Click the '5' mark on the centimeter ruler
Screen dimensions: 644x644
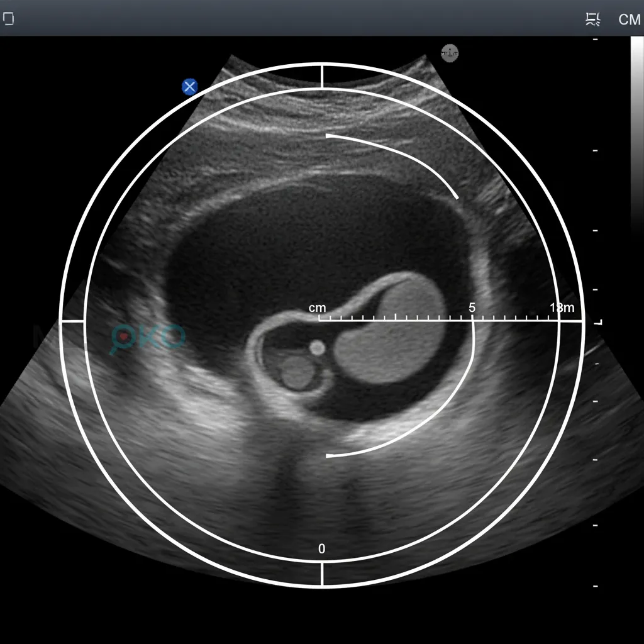pos(472,307)
